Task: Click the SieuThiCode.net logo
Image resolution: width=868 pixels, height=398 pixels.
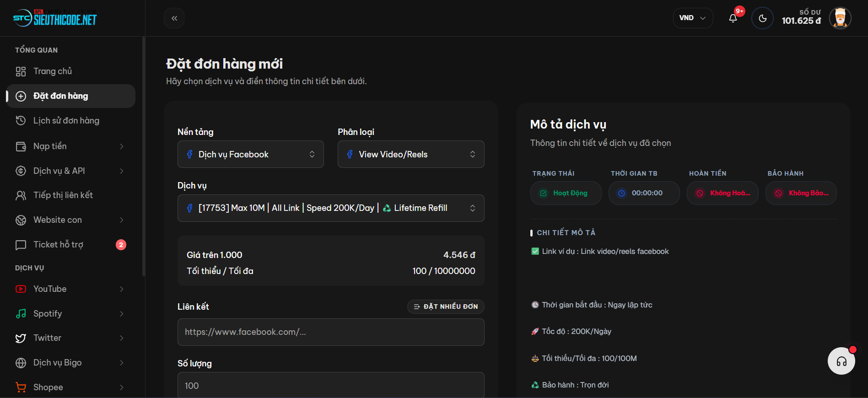Action: (55, 18)
